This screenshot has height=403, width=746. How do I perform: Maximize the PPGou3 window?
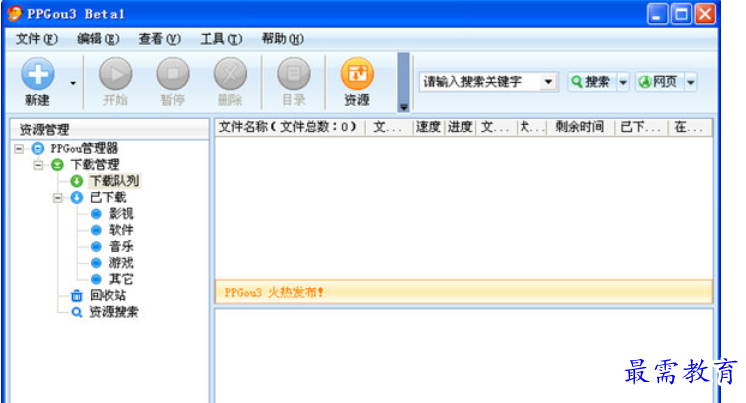click(x=681, y=14)
